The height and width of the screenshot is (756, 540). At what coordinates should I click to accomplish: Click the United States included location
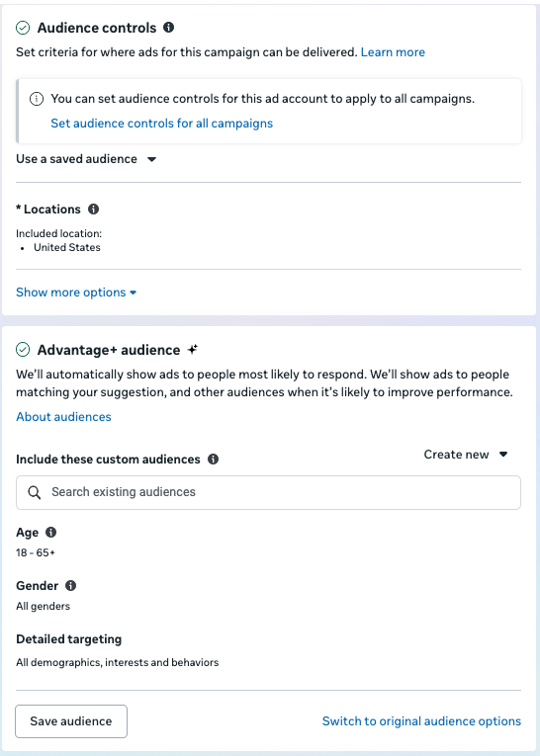click(x=67, y=247)
